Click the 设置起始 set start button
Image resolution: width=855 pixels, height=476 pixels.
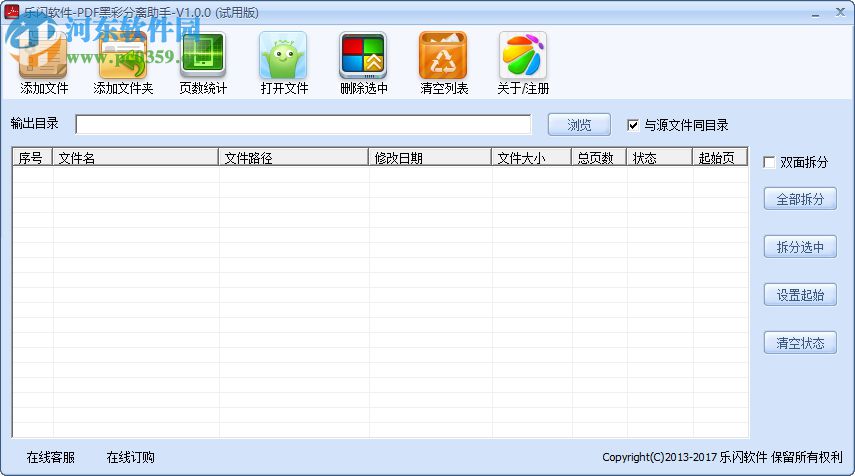pos(800,295)
